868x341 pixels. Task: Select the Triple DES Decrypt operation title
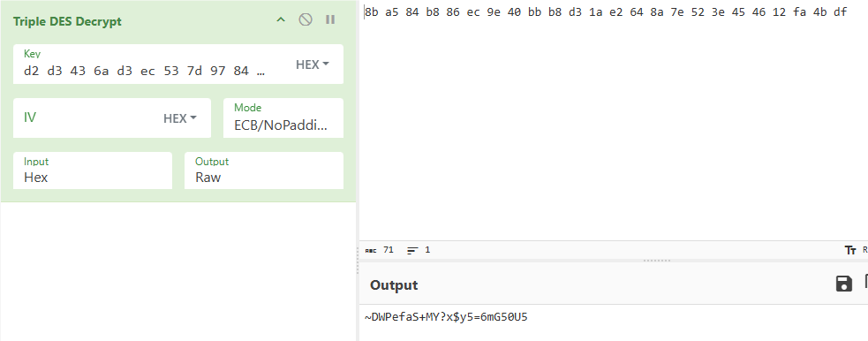pyautogui.click(x=67, y=21)
